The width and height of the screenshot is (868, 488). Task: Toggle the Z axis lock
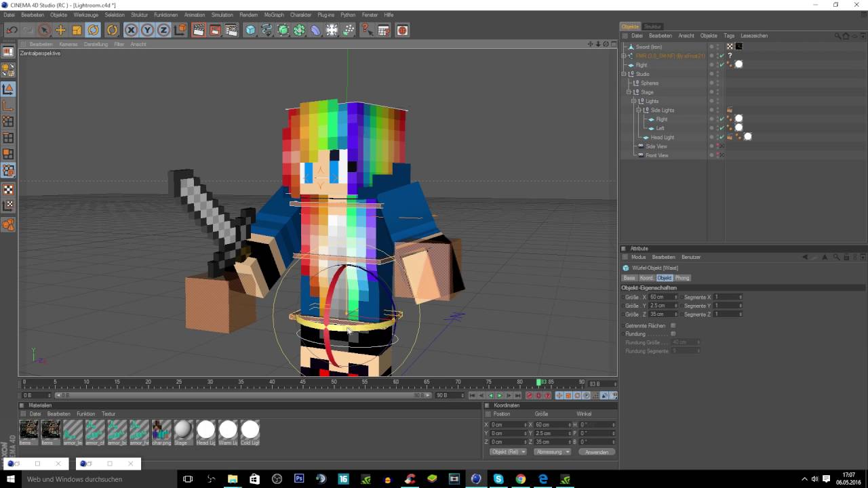pos(163,30)
